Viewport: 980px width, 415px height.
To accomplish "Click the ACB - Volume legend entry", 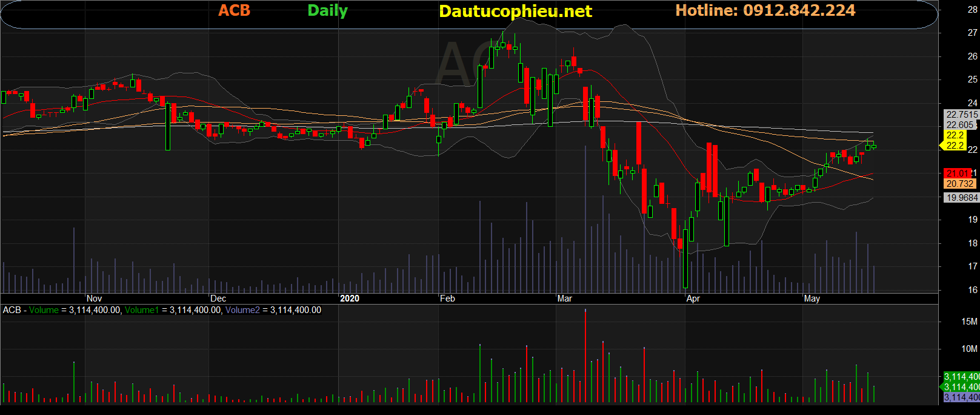I will pos(31,310).
